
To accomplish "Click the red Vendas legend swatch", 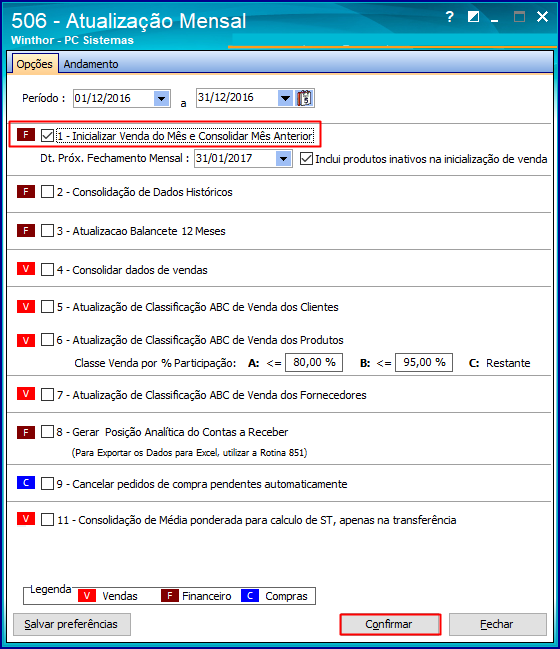I will (87, 596).
